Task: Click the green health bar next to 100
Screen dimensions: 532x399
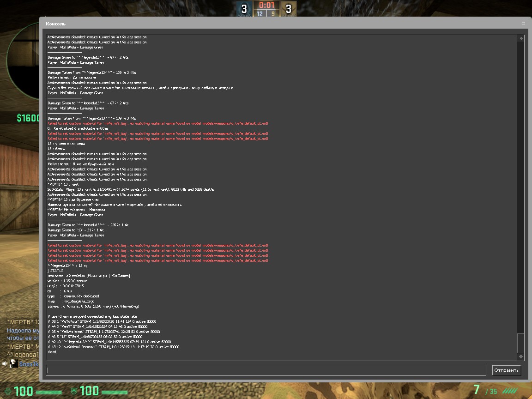Action: point(48,392)
